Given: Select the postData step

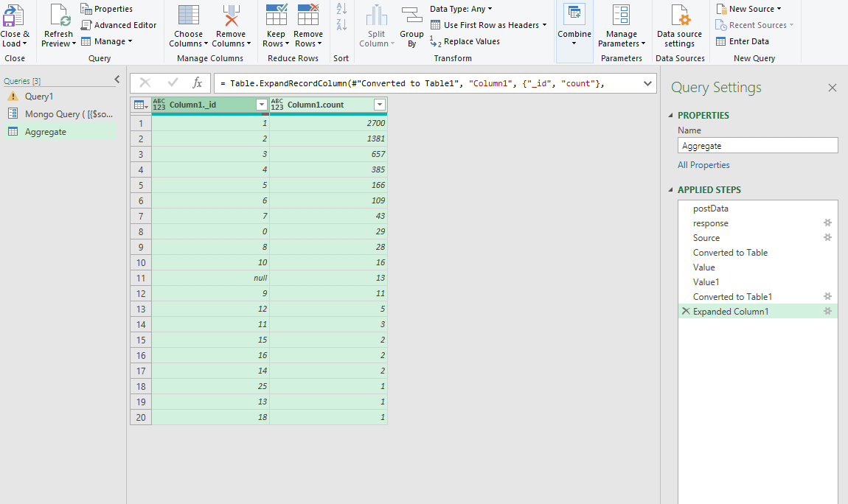Looking at the screenshot, I should tap(757, 209).
